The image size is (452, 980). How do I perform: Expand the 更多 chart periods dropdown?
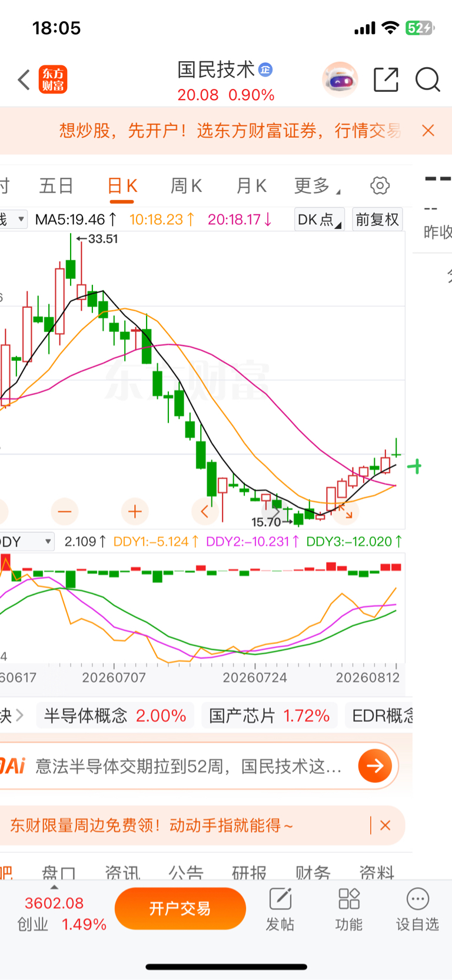pyautogui.click(x=317, y=186)
